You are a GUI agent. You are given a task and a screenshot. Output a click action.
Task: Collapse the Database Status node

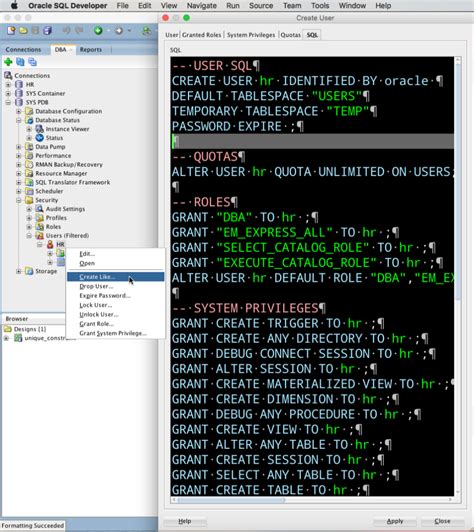(19, 120)
